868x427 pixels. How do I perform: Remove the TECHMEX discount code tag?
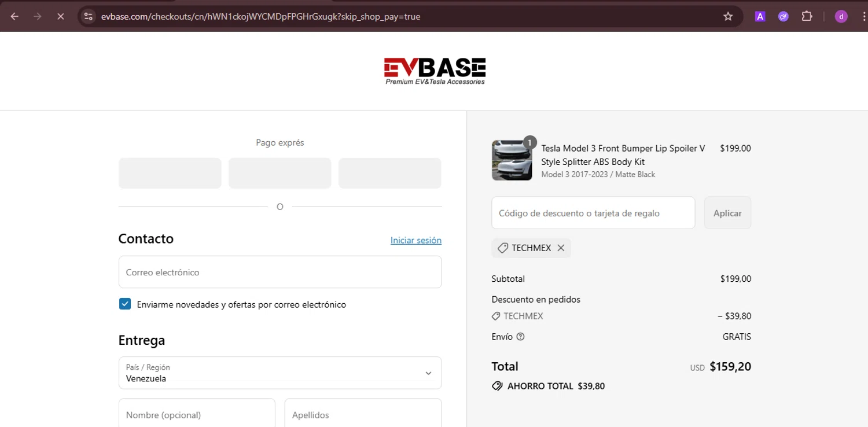pos(561,248)
